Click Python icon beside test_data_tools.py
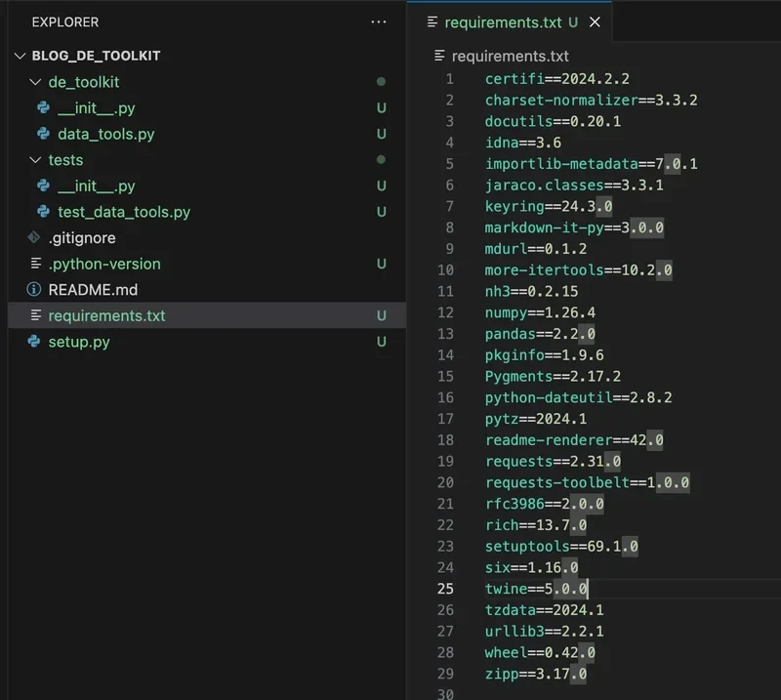 click(x=43, y=211)
